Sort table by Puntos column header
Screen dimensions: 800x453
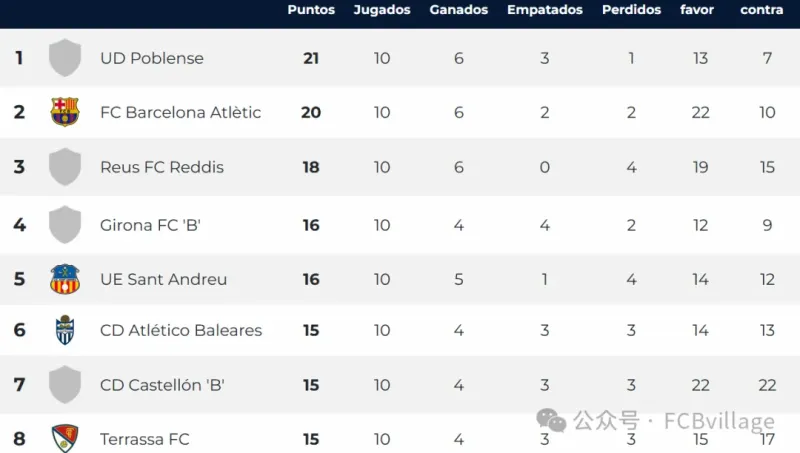pos(311,10)
